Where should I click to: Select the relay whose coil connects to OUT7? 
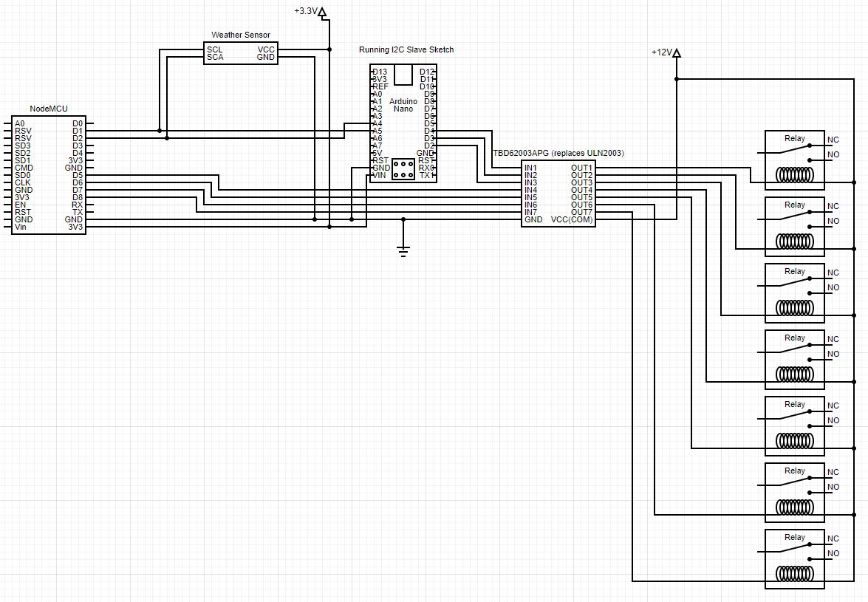click(x=795, y=559)
